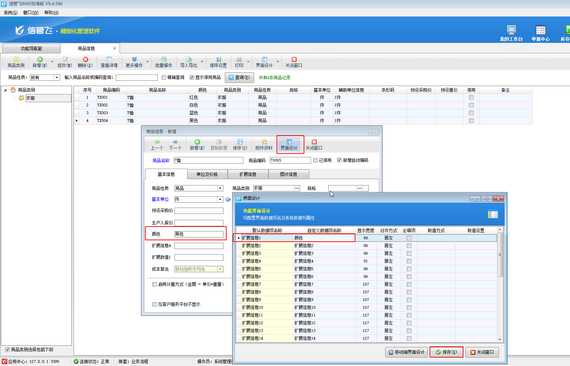This screenshot has width=570, height=366.
Task: Click the 查询 search button
Action: tap(239, 77)
